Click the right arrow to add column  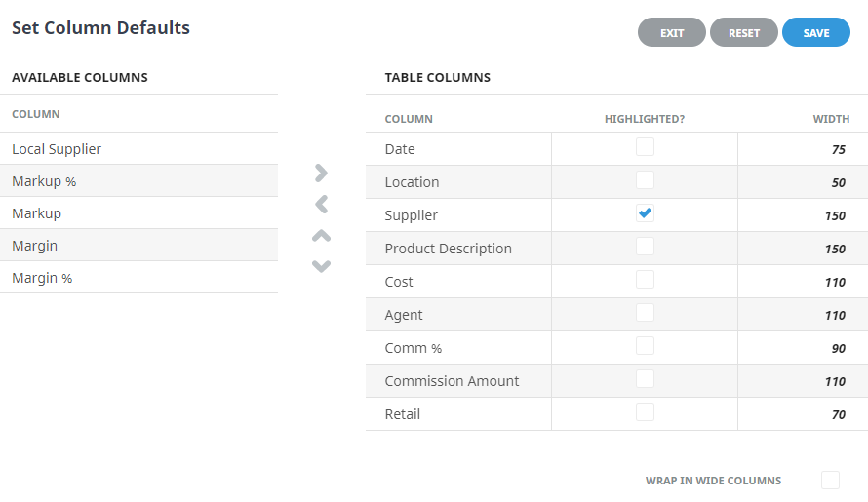[x=321, y=174]
